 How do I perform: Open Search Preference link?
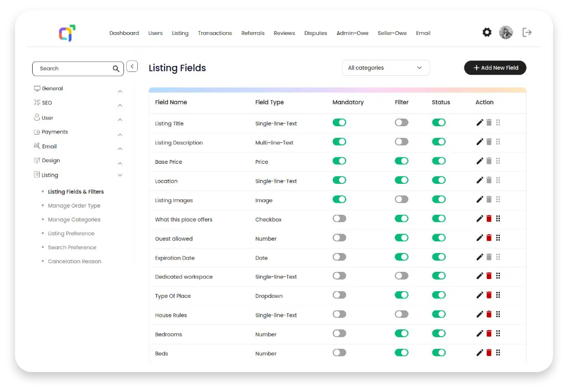coord(72,247)
